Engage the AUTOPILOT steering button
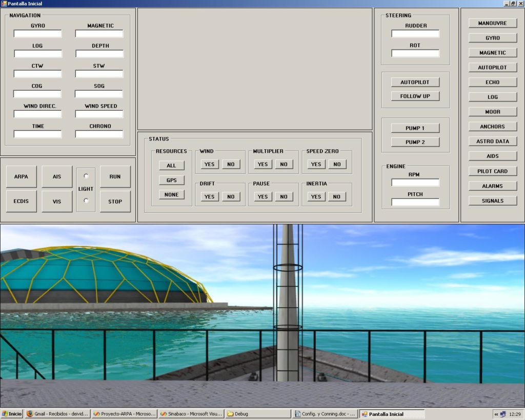The image size is (525, 420). [415, 82]
